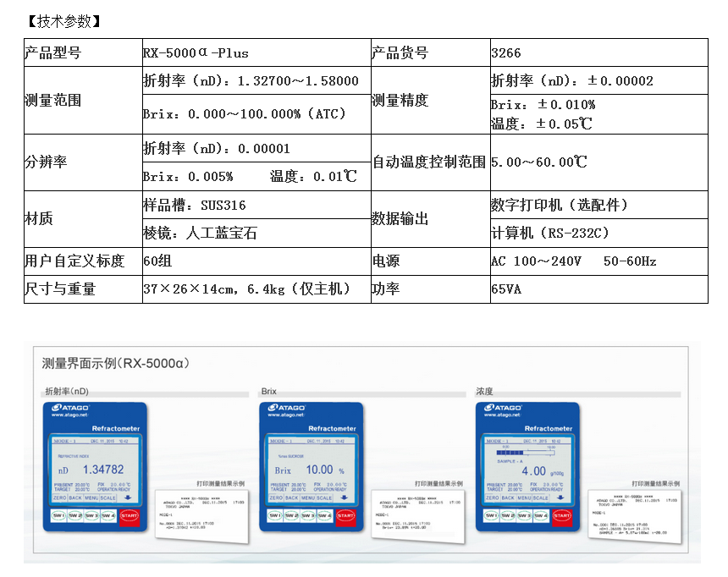The height and width of the screenshot is (577, 728).
Task: Select the 浓度 section label above the device
Action: [x=484, y=392]
